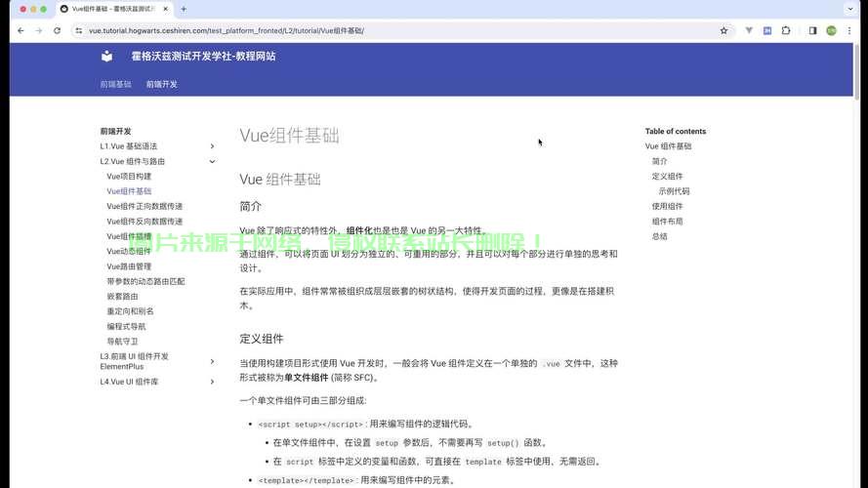Jump to 示例代码 in table of contents
Screen dimensions: 868x488
674,191
